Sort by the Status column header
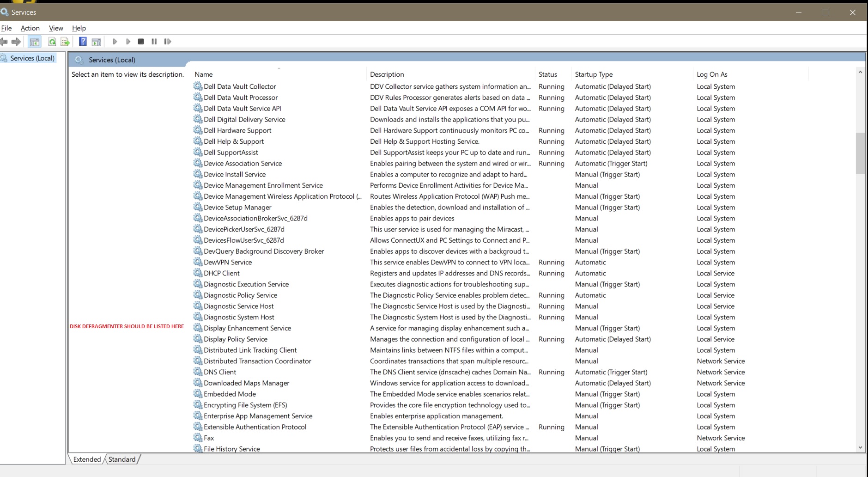Screen dimensions: 868x477 (553, 74)
